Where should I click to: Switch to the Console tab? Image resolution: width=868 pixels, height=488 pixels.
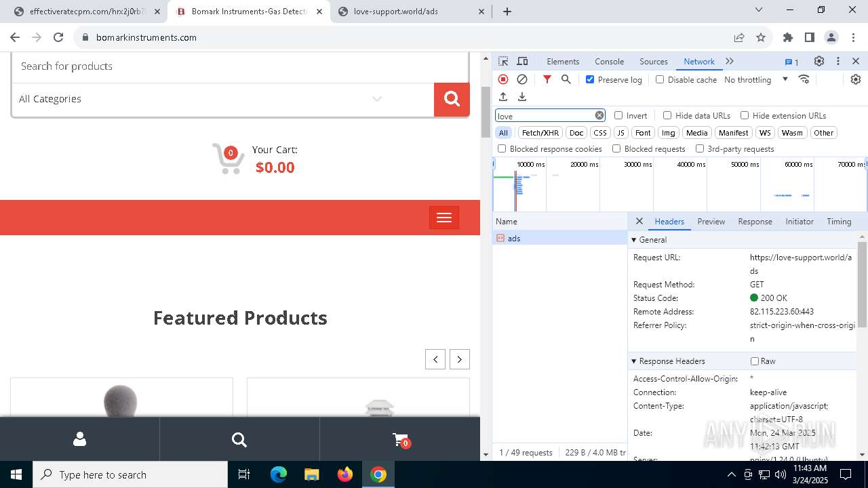pyautogui.click(x=609, y=62)
